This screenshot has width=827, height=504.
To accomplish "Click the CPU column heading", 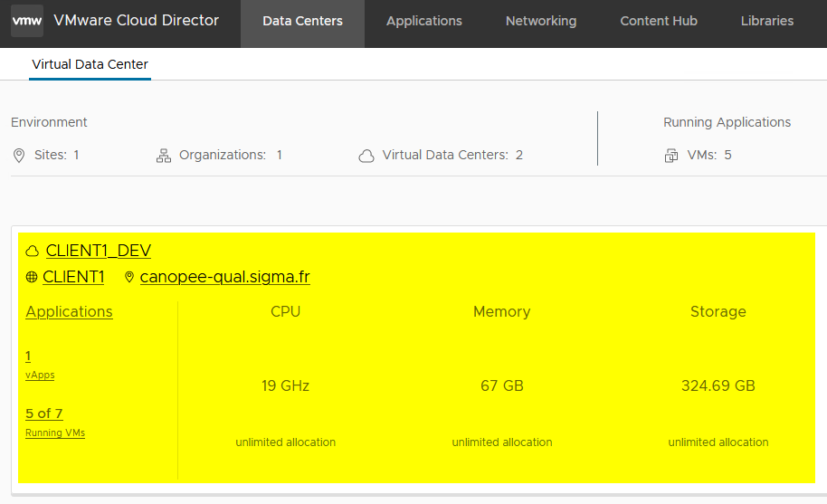I will (x=285, y=311).
